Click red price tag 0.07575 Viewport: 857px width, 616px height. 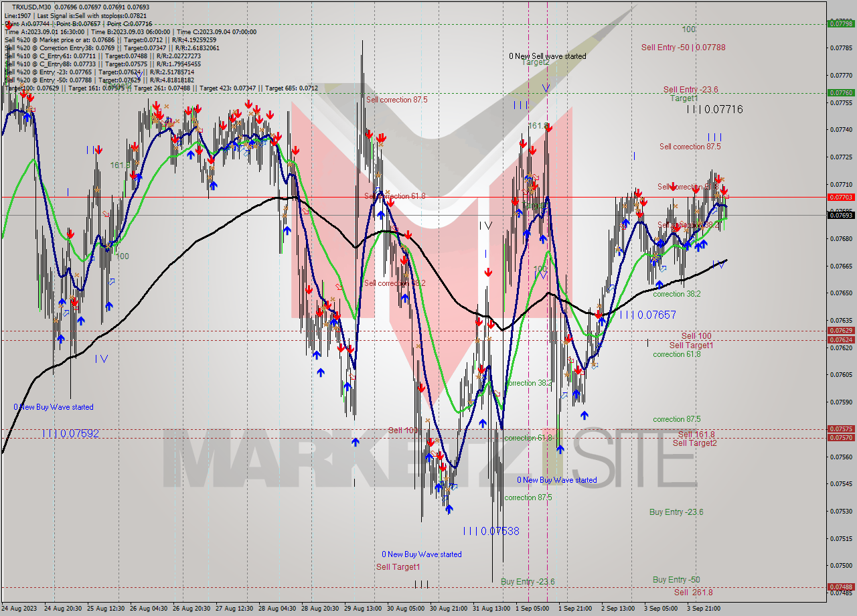pos(841,429)
